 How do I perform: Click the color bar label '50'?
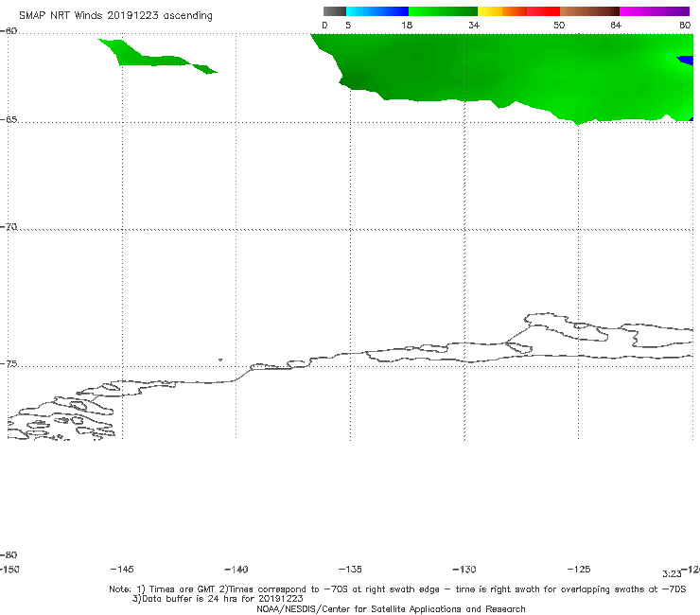pyautogui.click(x=559, y=26)
